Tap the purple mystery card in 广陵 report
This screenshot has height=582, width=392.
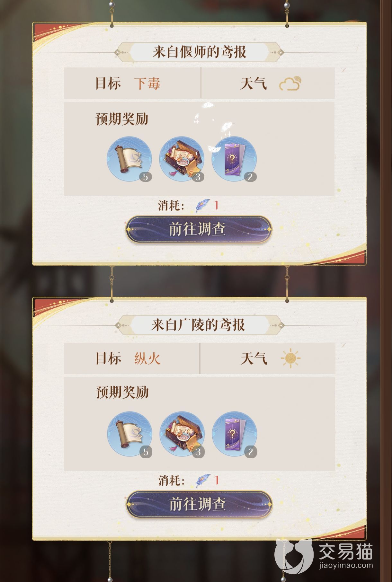[x=235, y=434]
